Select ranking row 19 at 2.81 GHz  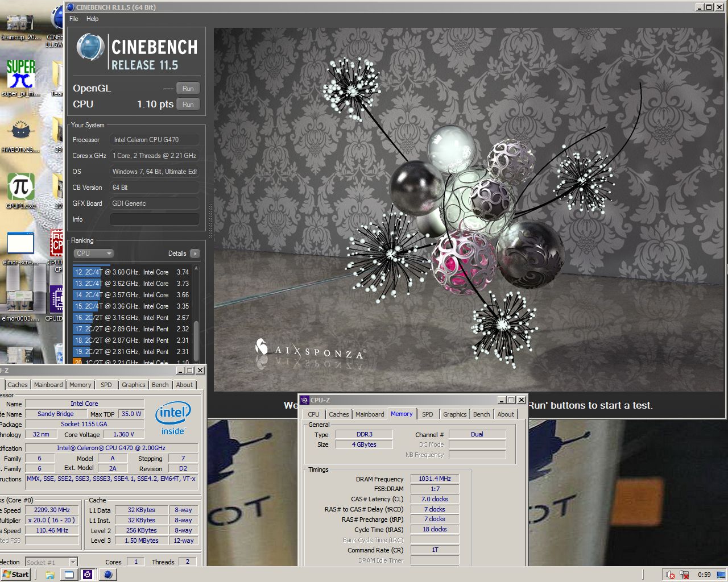(x=132, y=352)
